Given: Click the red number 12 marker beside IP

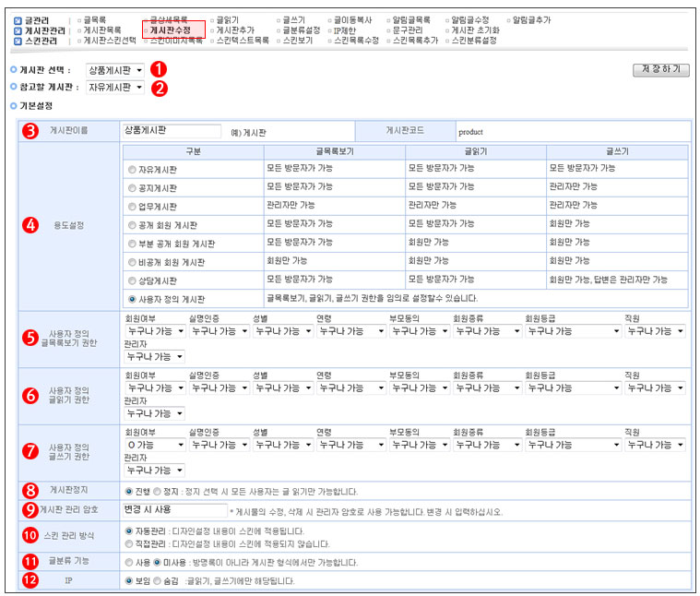Looking at the screenshot, I should [x=30, y=581].
